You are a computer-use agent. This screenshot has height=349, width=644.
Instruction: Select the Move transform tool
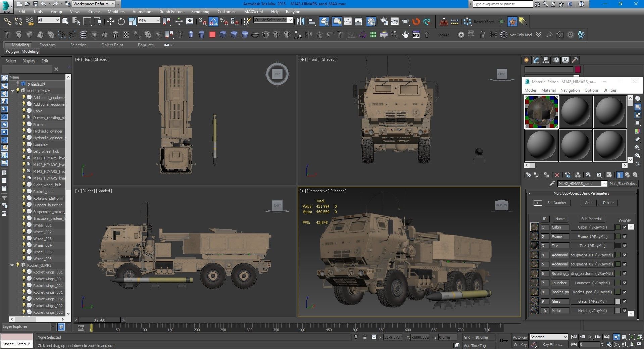[110, 21]
